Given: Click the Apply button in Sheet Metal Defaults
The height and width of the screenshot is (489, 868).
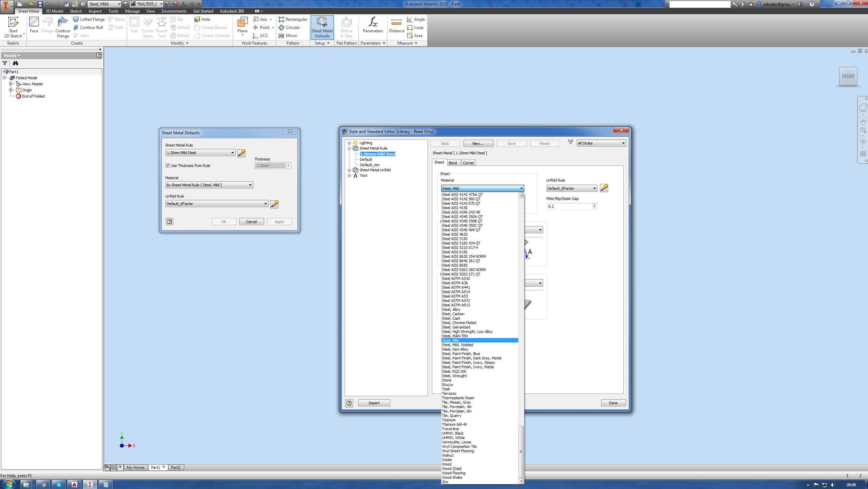Looking at the screenshot, I should [x=278, y=221].
